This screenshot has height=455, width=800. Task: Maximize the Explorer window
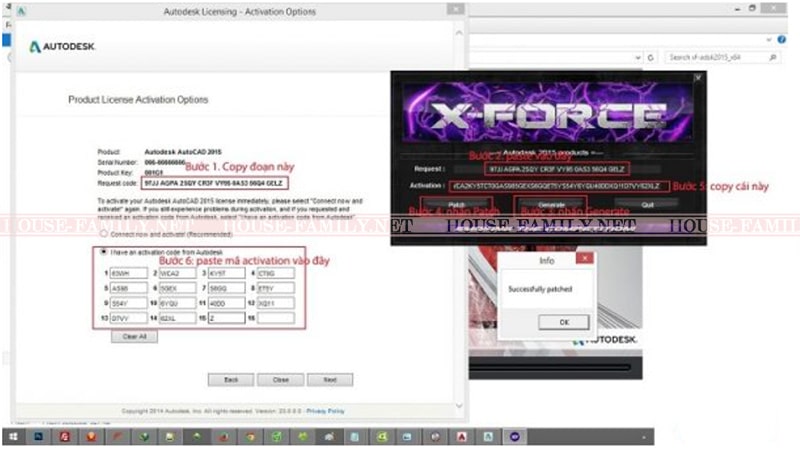click(752, 9)
